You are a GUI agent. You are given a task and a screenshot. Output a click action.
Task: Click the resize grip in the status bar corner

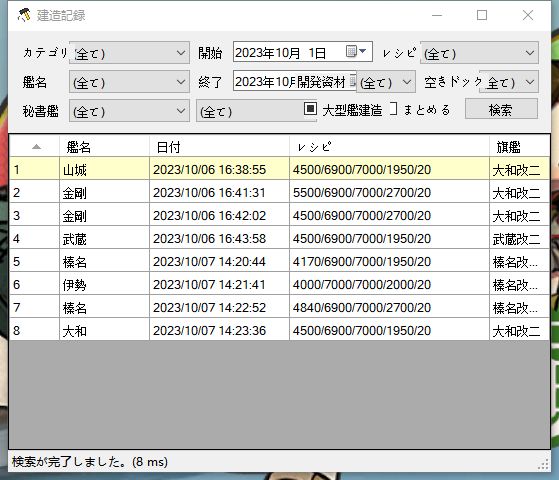[543, 464]
